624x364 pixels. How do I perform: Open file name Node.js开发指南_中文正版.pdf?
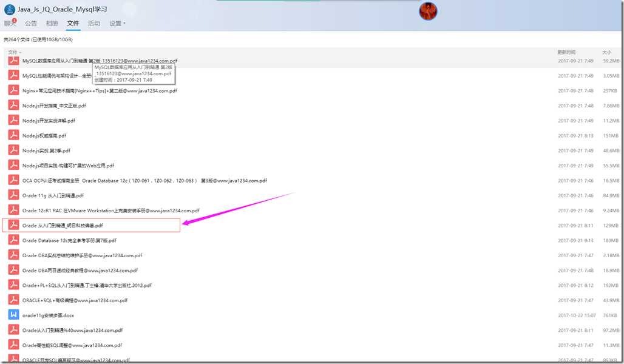tap(54, 106)
